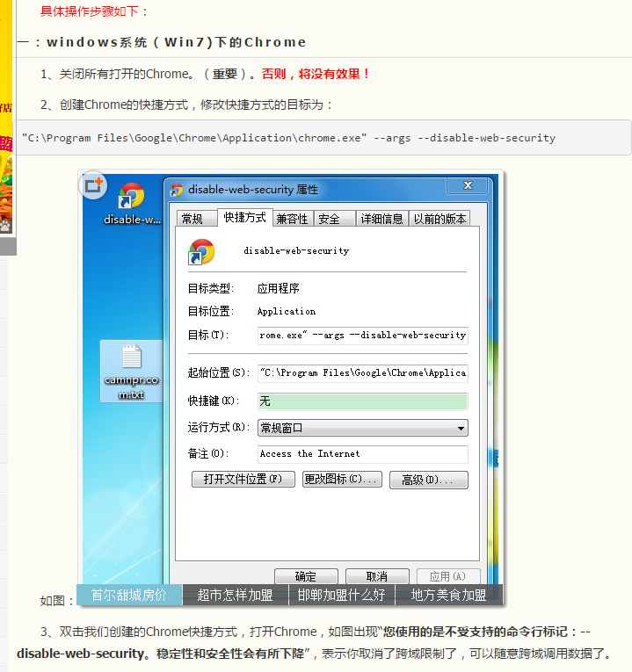Open the 首尔甜城房价 ad link
The width and height of the screenshot is (632, 672).
point(129,595)
